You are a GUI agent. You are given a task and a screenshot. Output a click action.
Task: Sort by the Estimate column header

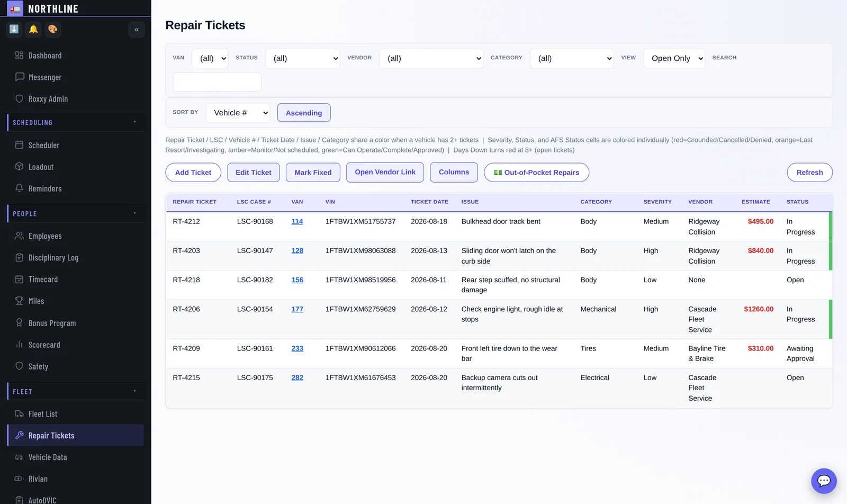756,202
